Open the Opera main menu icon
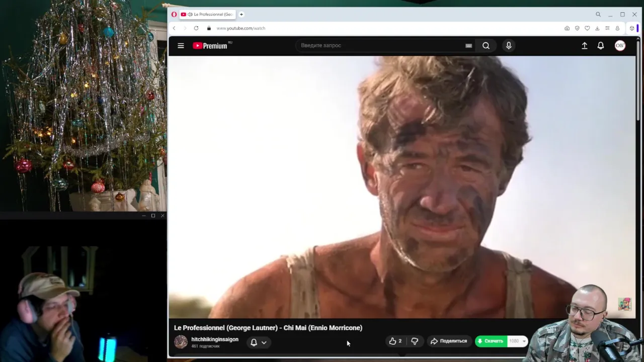This screenshot has height=362, width=644. [174, 15]
